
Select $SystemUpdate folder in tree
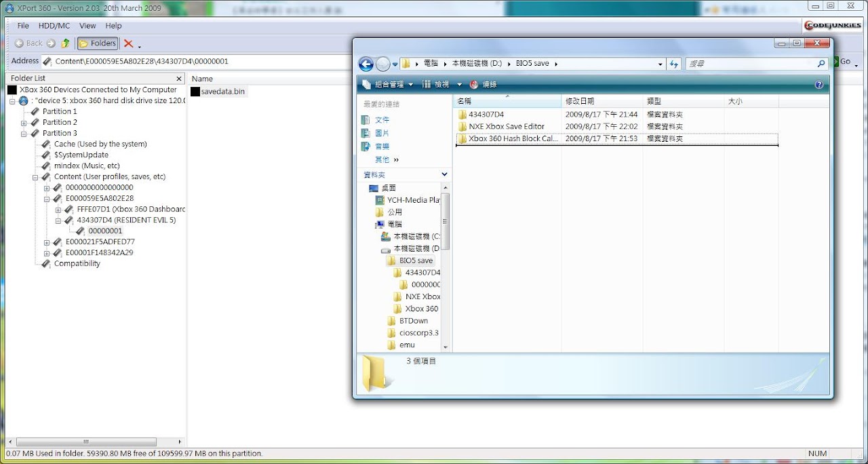pyautogui.click(x=81, y=155)
